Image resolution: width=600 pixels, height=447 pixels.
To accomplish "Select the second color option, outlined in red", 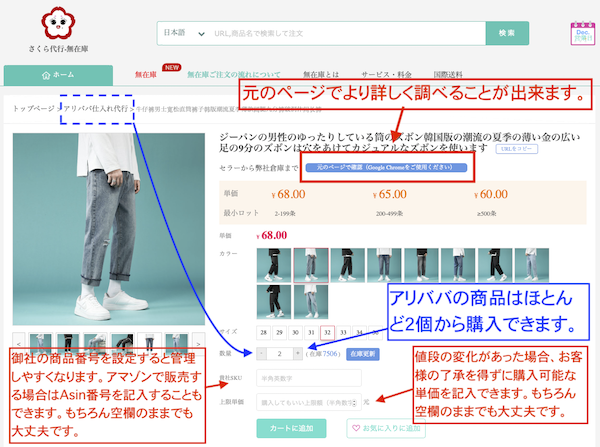I will click(311, 265).
